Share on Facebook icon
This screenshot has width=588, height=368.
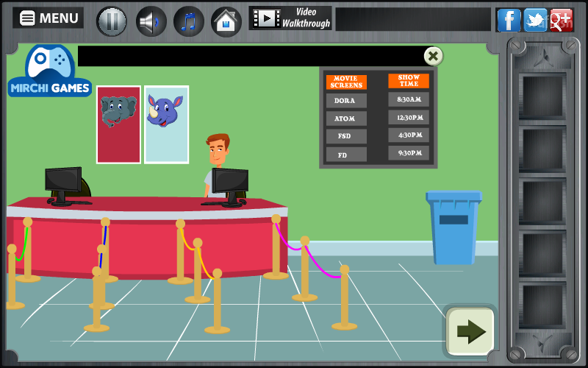[509, 20]
